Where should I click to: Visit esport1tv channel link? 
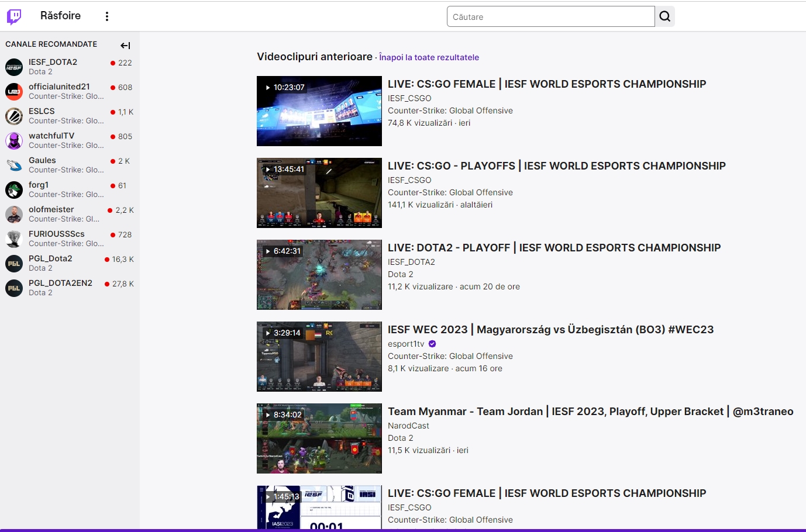[406, 344]
